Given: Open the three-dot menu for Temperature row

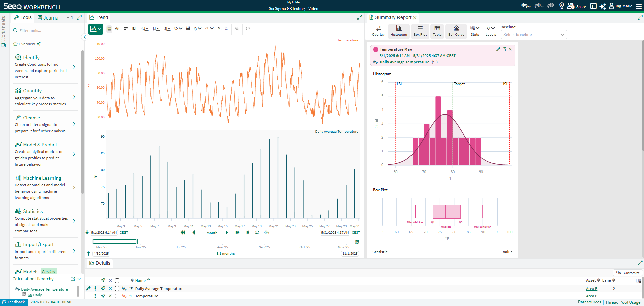Looking at the screenshot, I should (95, 296).
